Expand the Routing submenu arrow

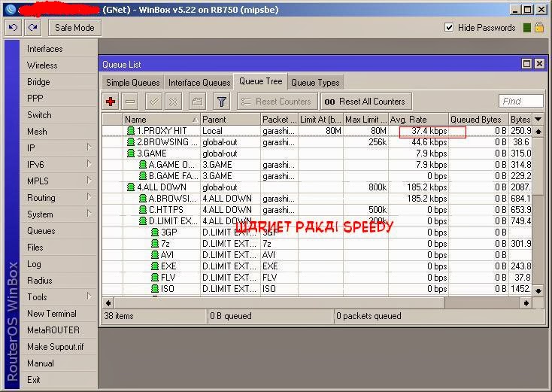(x=89, y=197)
